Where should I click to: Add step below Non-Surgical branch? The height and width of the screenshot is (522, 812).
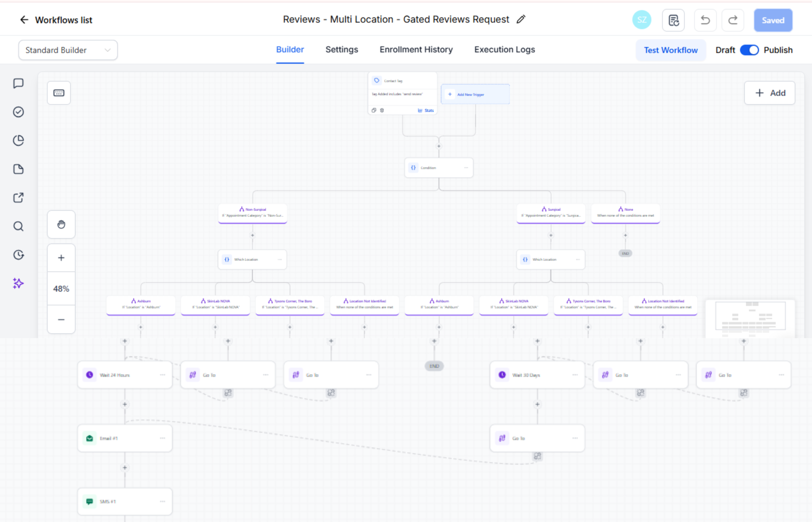pyautogui.click(x=252, y=235)
